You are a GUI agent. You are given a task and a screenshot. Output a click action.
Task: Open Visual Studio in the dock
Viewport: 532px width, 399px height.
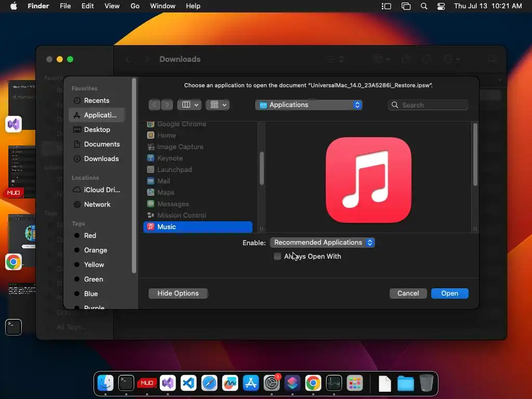click(x=168, y=383)
